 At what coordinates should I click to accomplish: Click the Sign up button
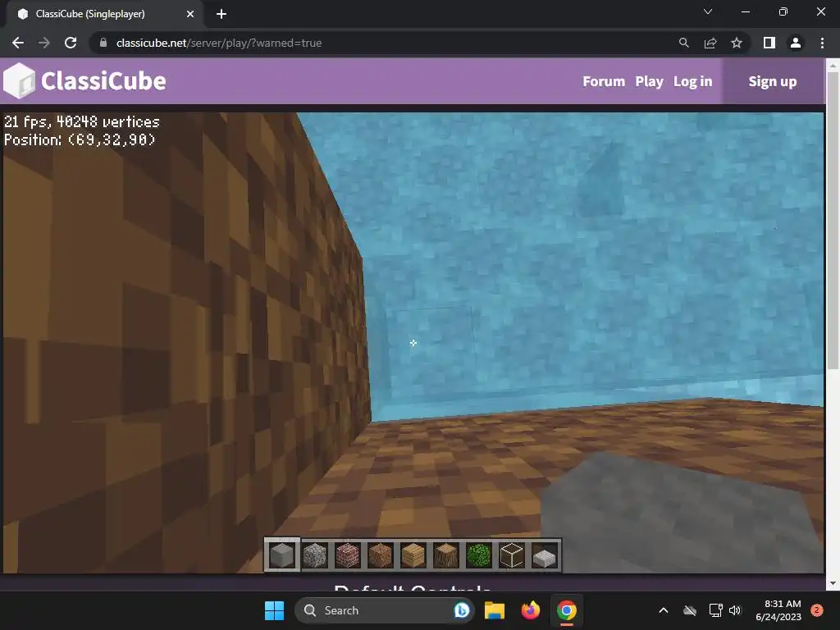tap(773, 81)
